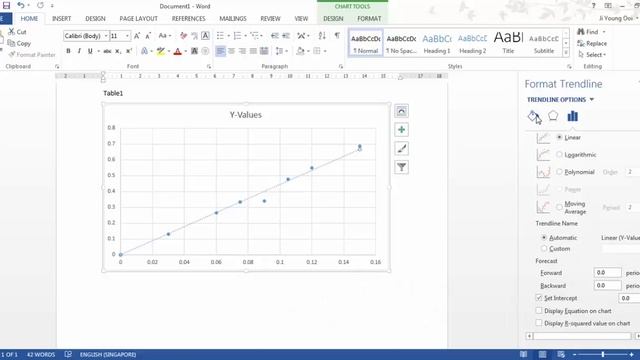Enable Display Equation on chart
The width and height of the screenshot is (640, 360).
[x=539, y=311]
